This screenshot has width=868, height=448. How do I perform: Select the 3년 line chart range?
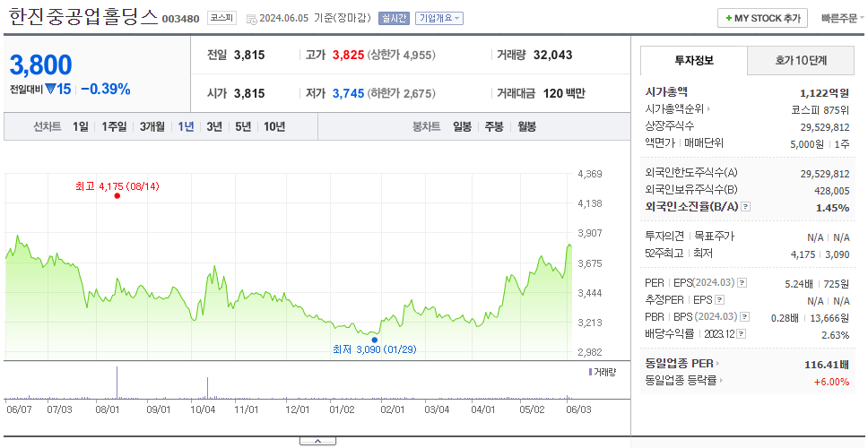tap(214, 126)
